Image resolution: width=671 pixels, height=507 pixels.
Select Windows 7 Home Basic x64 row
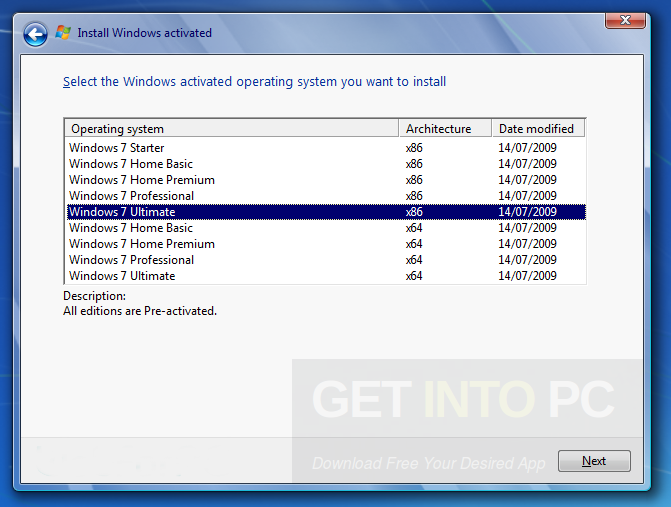[326, 228]
